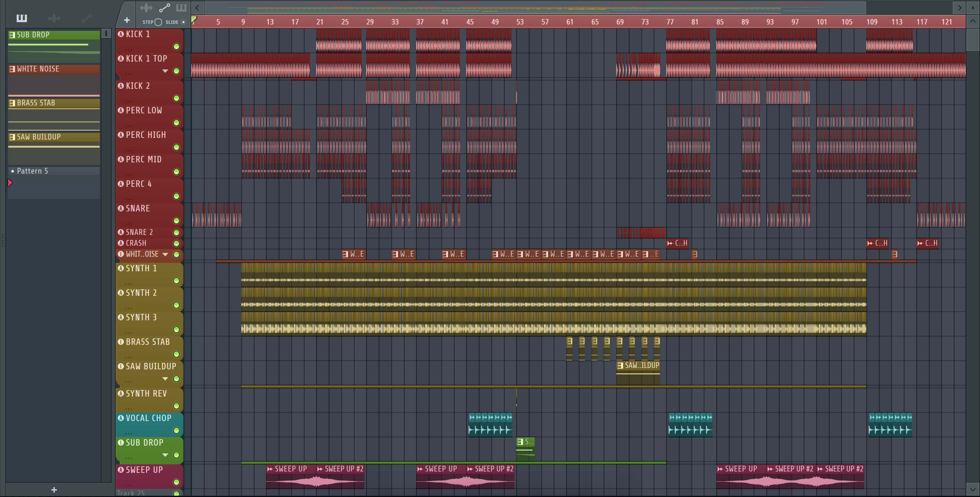Mute the BRASS STAB track
Image resolution: width=980 pixels, height=497 pixels.
[176, 354]
